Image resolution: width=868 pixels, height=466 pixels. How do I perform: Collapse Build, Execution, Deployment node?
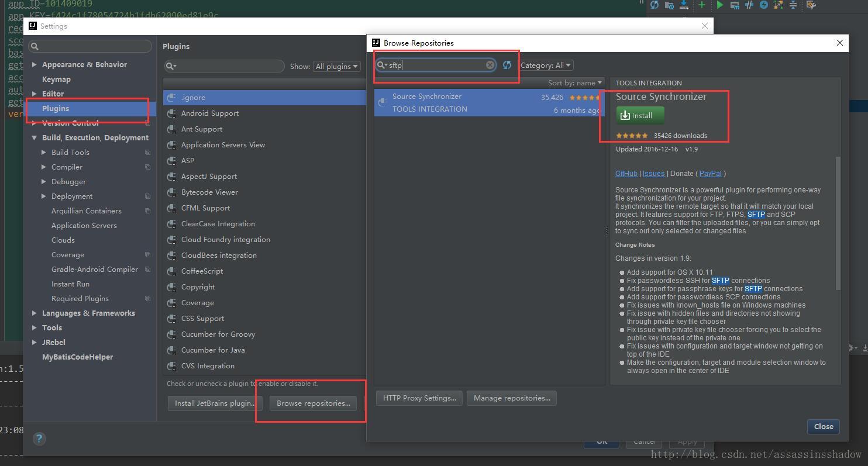[34, 138]
